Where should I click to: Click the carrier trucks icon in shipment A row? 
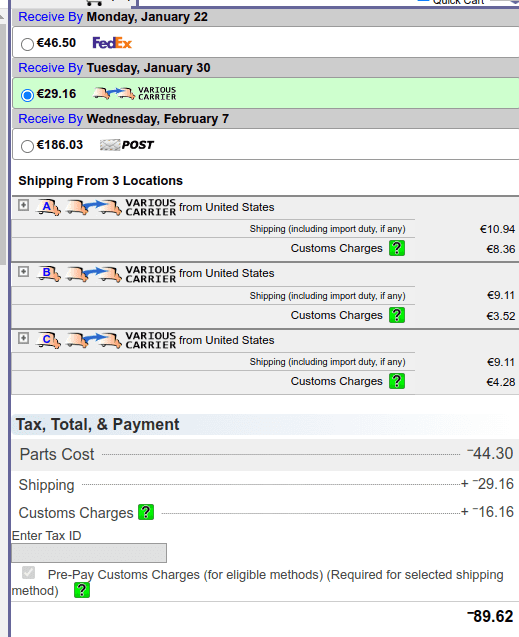[94, 207]
